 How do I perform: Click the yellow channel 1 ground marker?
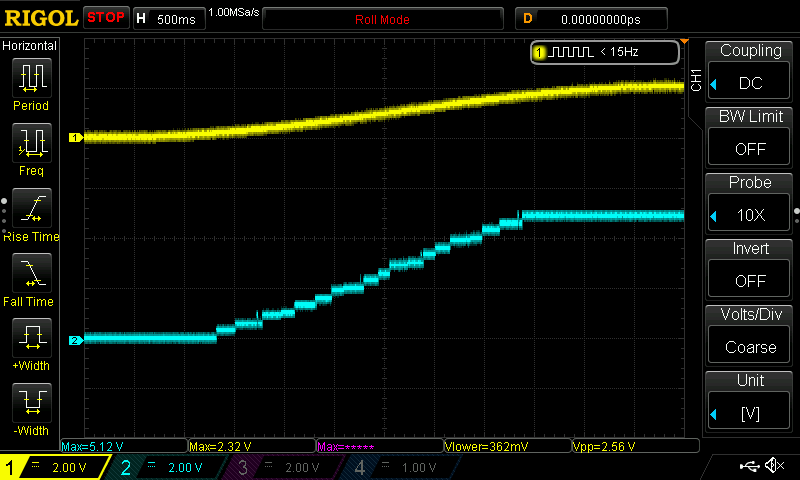76,137
